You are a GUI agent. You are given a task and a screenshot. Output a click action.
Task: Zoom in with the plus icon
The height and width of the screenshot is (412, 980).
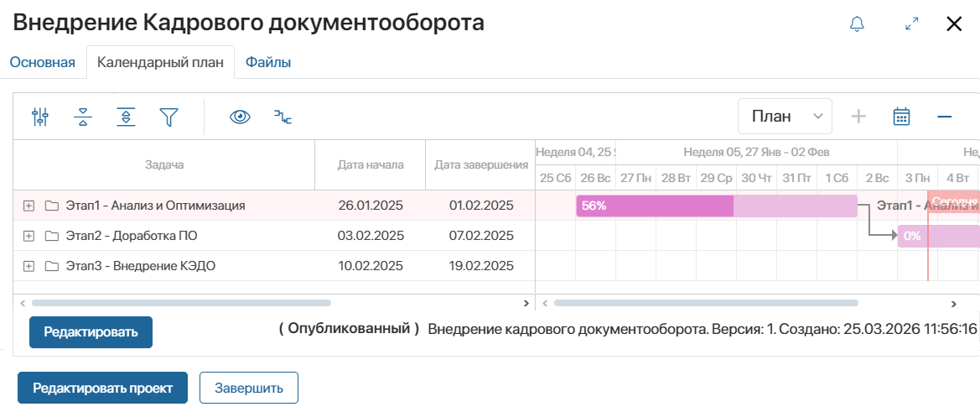(x=858, y=117)
